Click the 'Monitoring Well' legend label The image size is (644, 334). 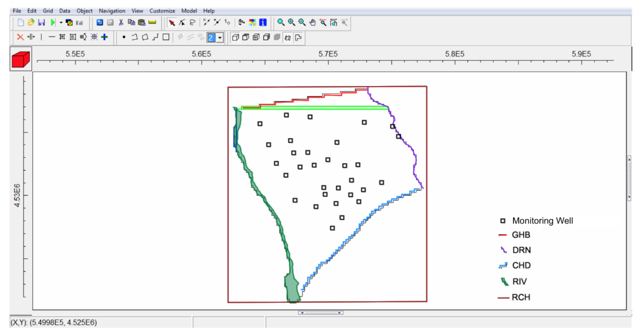(x=543, y=221)
